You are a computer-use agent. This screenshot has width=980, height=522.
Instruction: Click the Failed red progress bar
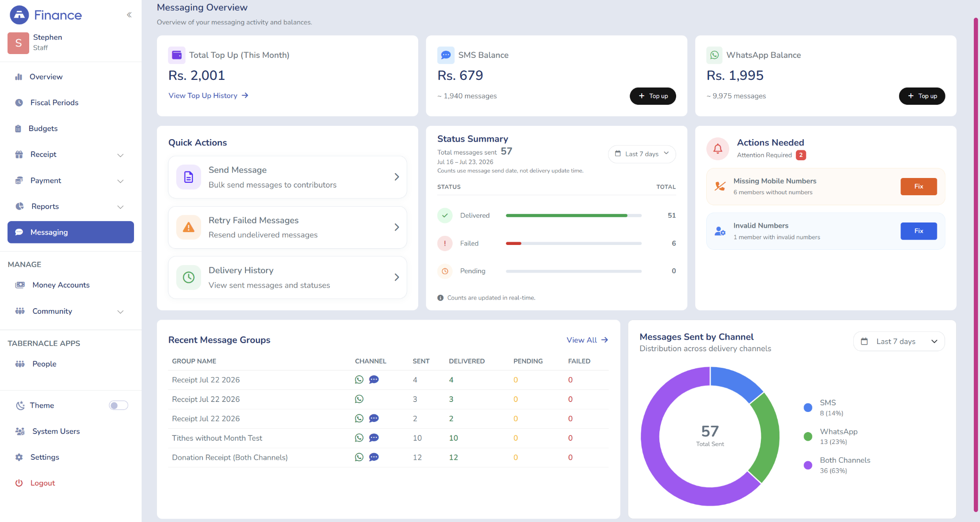513,243
